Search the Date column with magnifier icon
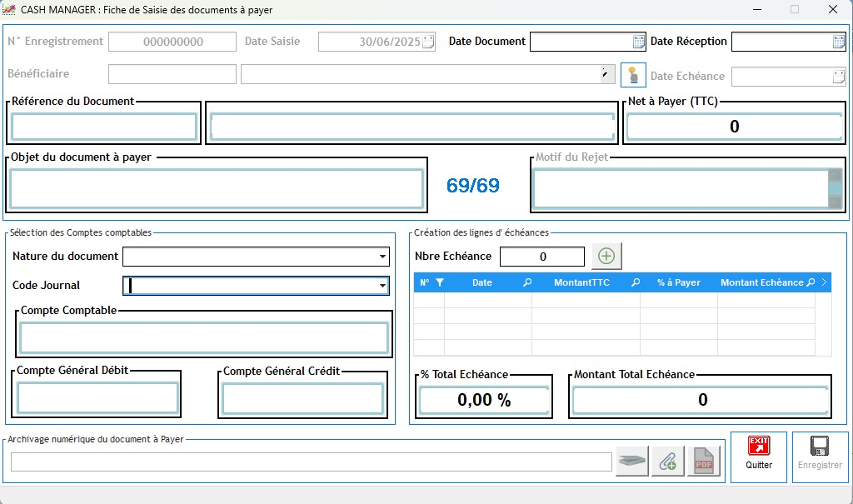 point(526,283)
